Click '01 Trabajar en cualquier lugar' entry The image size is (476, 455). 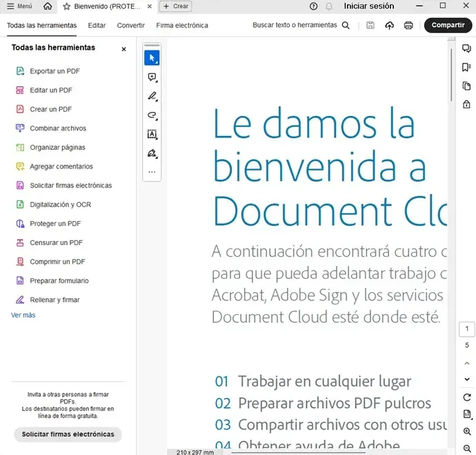[x=313, y=382]
